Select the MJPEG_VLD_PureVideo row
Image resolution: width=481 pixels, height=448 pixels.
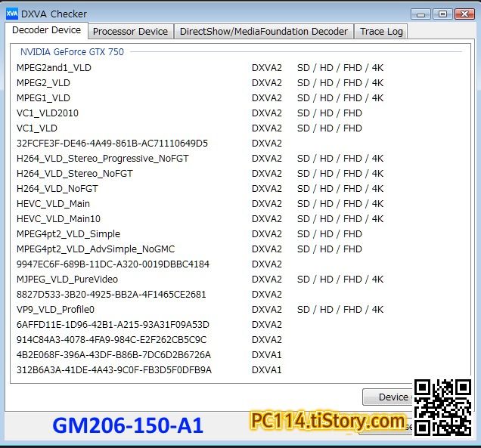click(x=200, y=280)
